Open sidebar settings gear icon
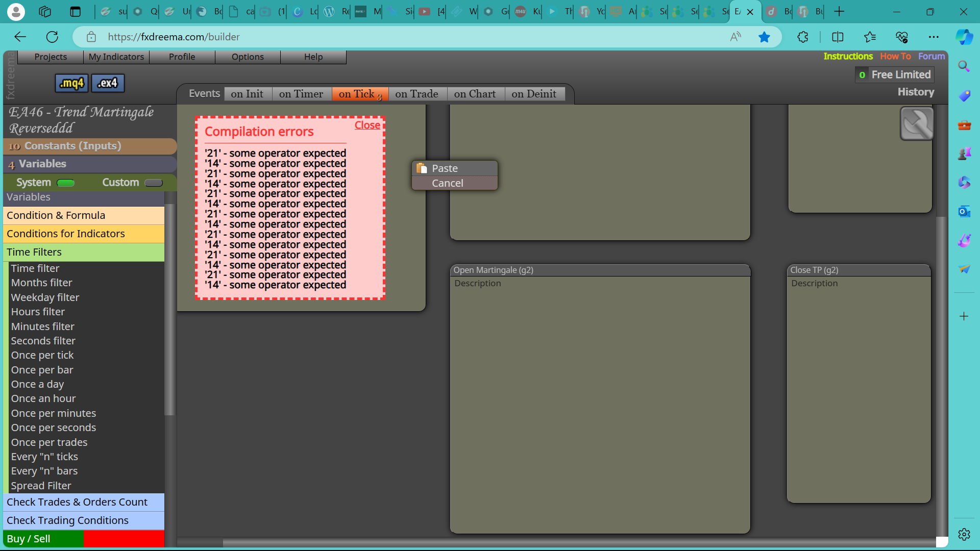The width and height of the screenshot is (980, 551). tap(964, 534)
